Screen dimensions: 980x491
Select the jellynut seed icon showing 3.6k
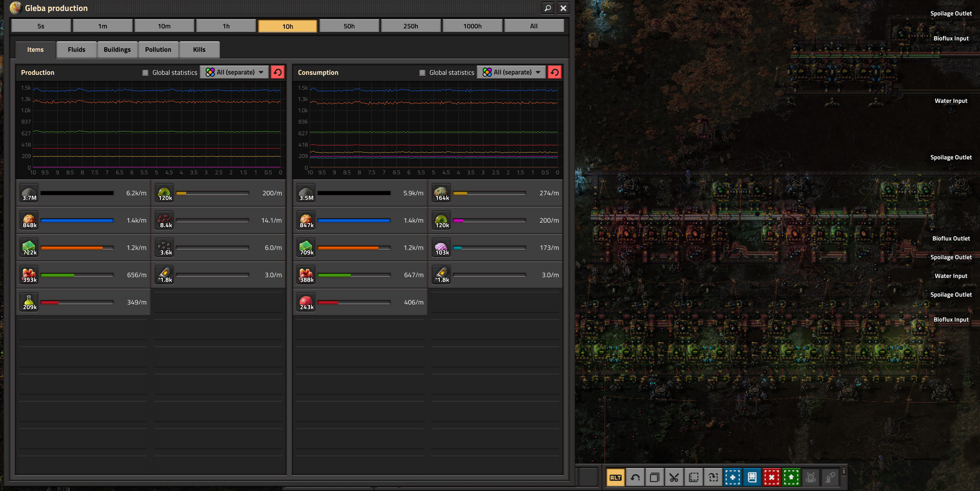tap(165, 248)
